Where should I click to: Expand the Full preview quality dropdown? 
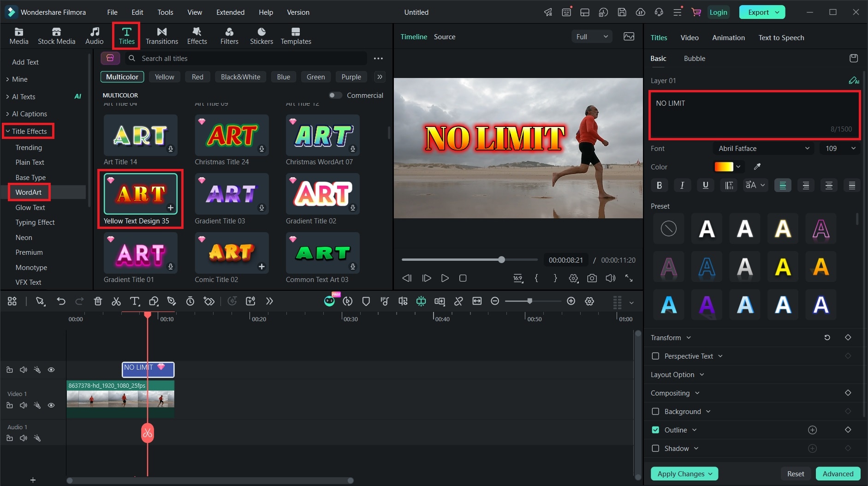(592, 36)
